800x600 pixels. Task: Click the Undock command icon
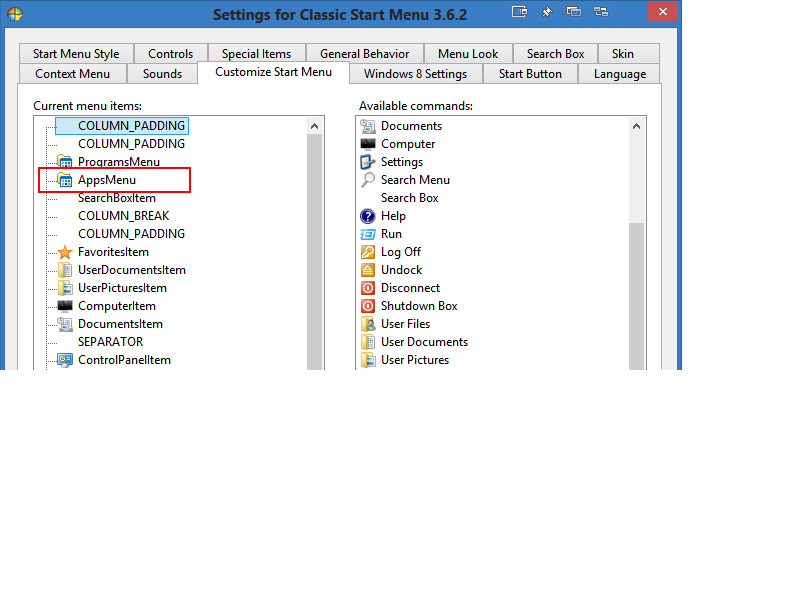[368, 270]
